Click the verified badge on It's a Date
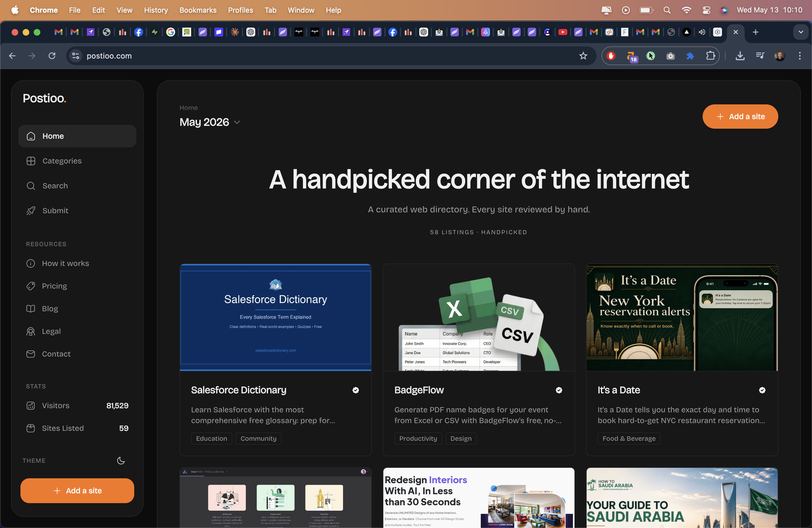The height and width of the screenshot is (528, 812). tap(762, 390)
